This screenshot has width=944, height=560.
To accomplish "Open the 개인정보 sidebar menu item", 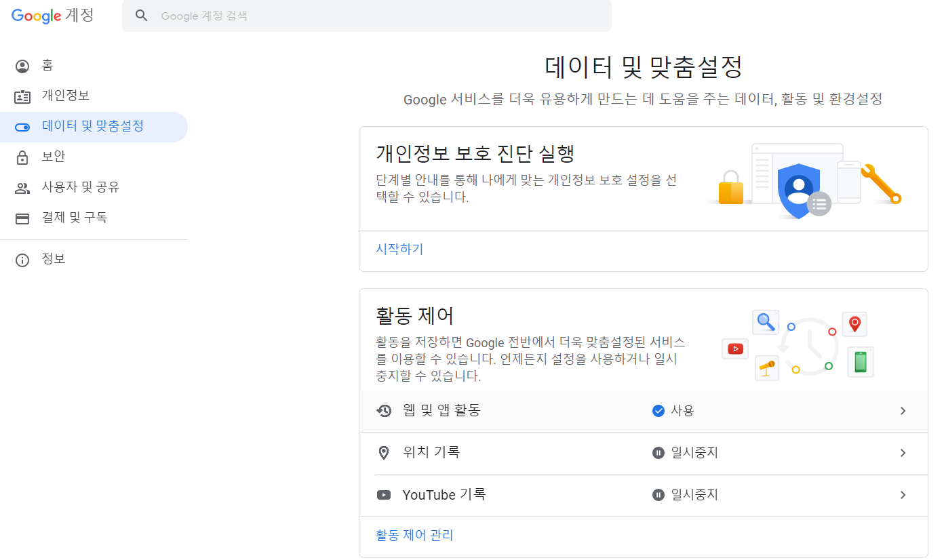I will (94, 96).
